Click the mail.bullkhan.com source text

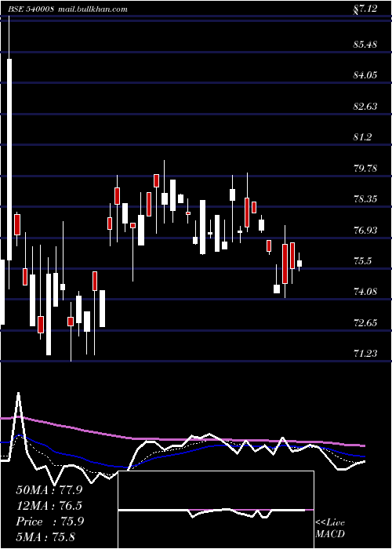(92, 9)
